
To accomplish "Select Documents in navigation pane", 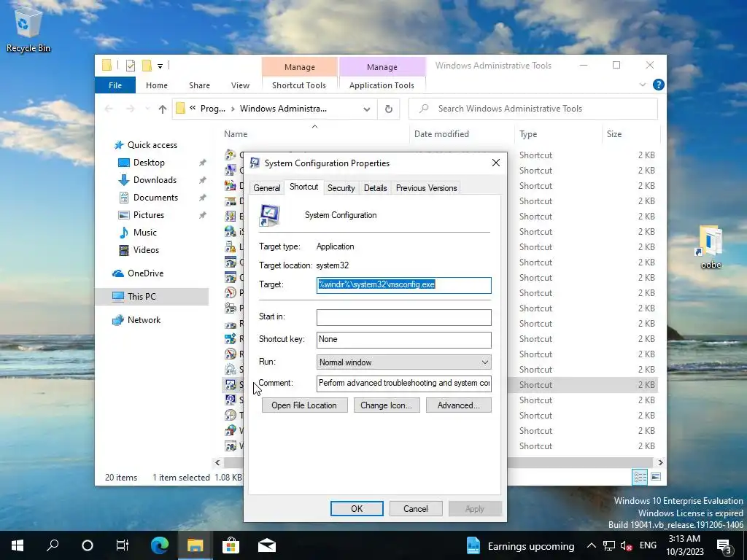I will click(x=155, y=198).
